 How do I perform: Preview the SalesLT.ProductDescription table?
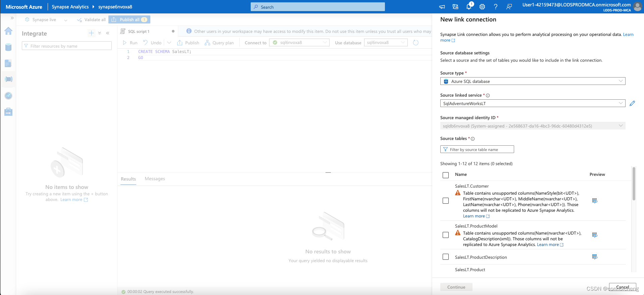pos(595,257)
